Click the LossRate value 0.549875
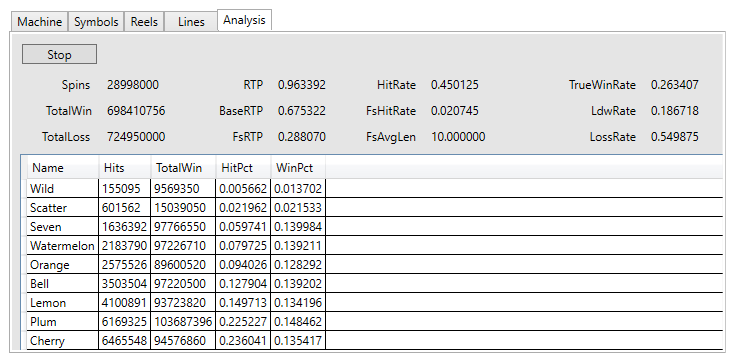The height and width of the screenshot is (363, 732). click(x=675, y=137)
